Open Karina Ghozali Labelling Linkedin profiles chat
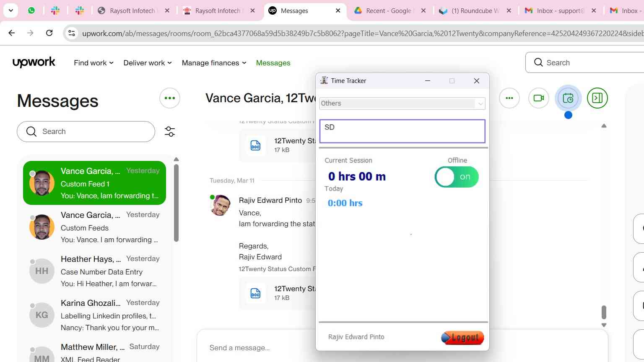This screenshot has height=362, width=644. click(94, 315)
